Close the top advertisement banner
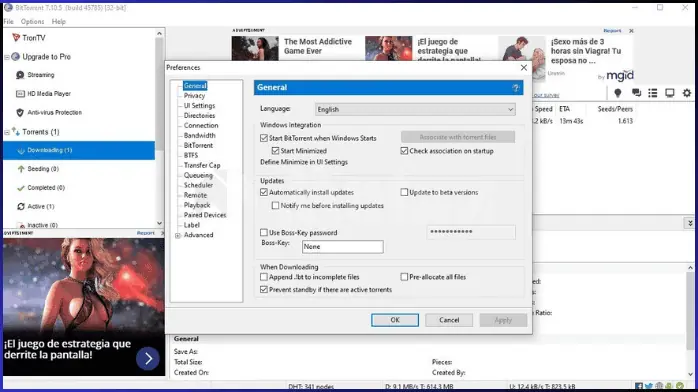The height and width of the screenshot is (392, 698). (631, 31)
